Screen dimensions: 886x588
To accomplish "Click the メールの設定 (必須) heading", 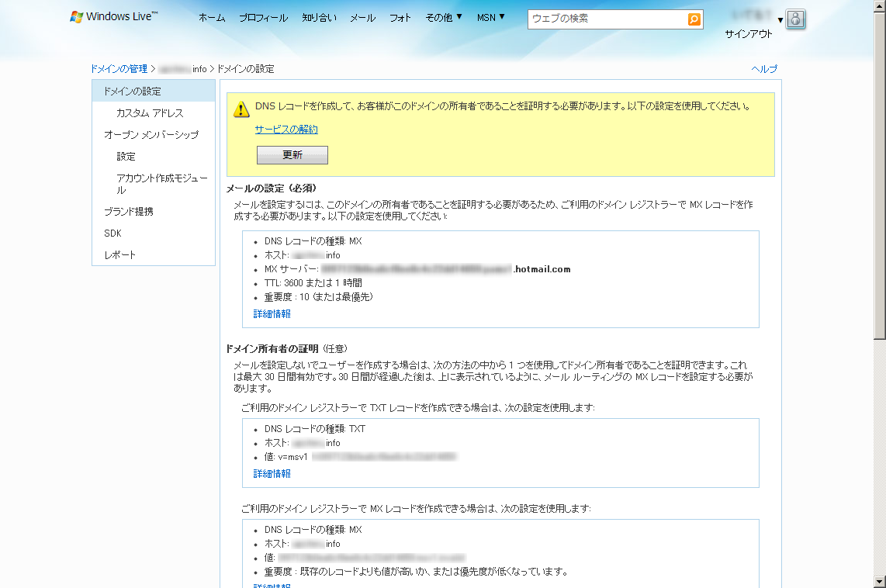I will [x=272, y=188].
